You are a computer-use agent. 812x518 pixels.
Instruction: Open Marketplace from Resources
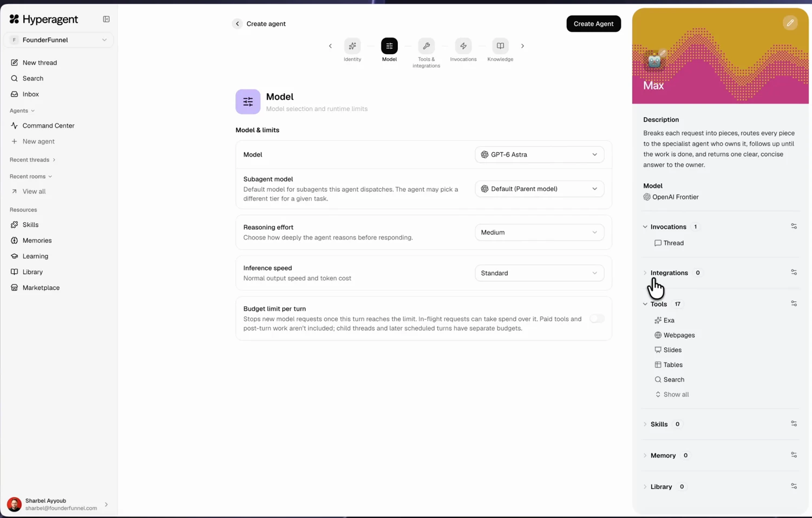click(x=41, y=288)
